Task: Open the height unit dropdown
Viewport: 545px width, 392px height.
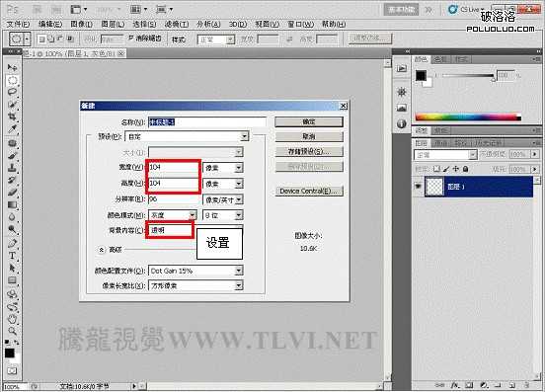Action: coord(239,184)
